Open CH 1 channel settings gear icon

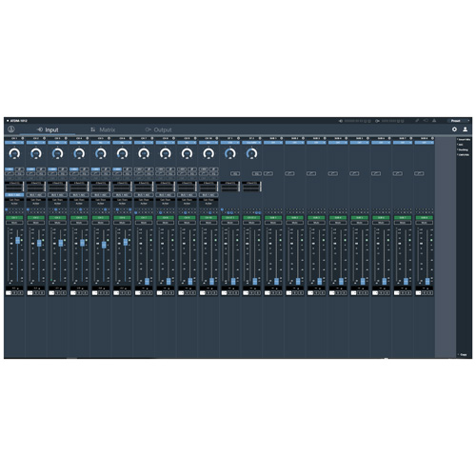click(x=23, y=138)
